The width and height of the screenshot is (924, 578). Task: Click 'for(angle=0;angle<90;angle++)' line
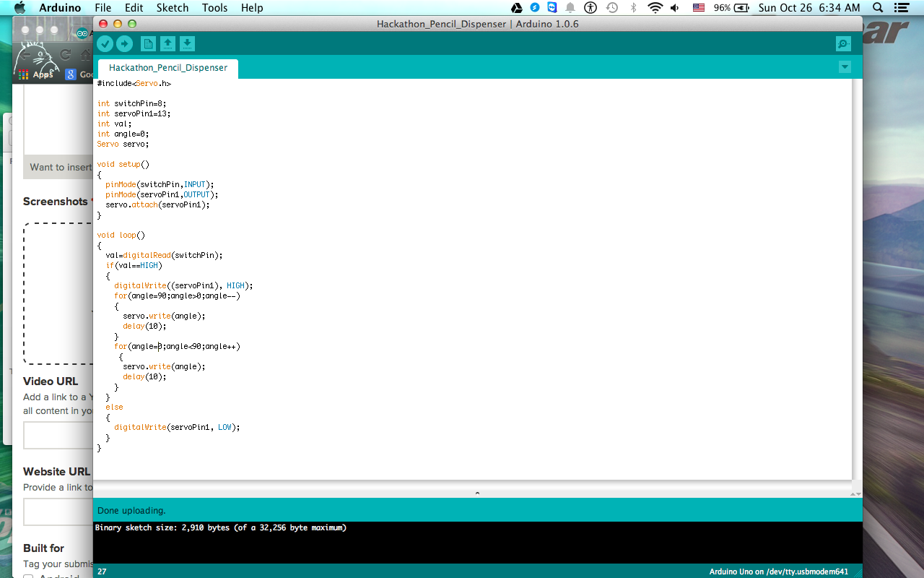coord(177,347)
